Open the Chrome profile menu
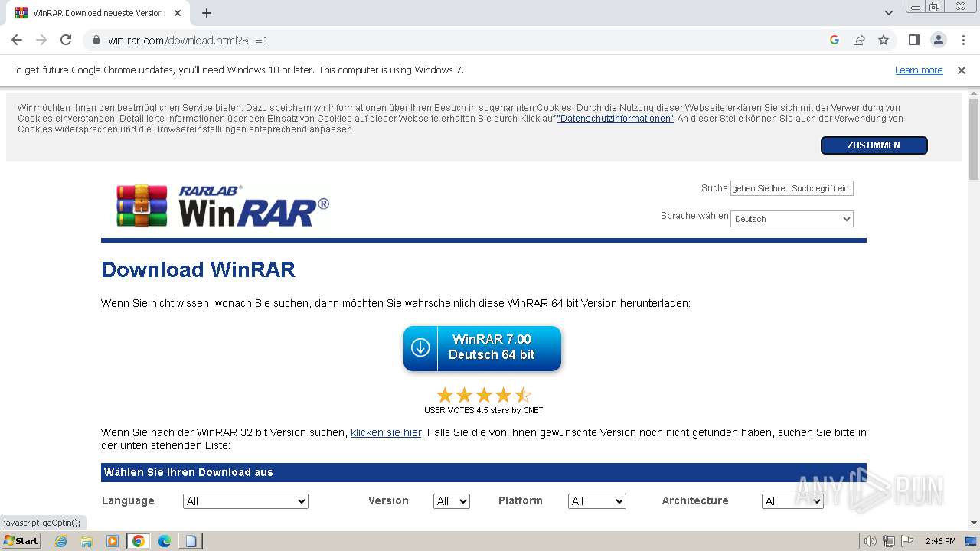This screenshot has width=980, height=551. click(938, 40)
